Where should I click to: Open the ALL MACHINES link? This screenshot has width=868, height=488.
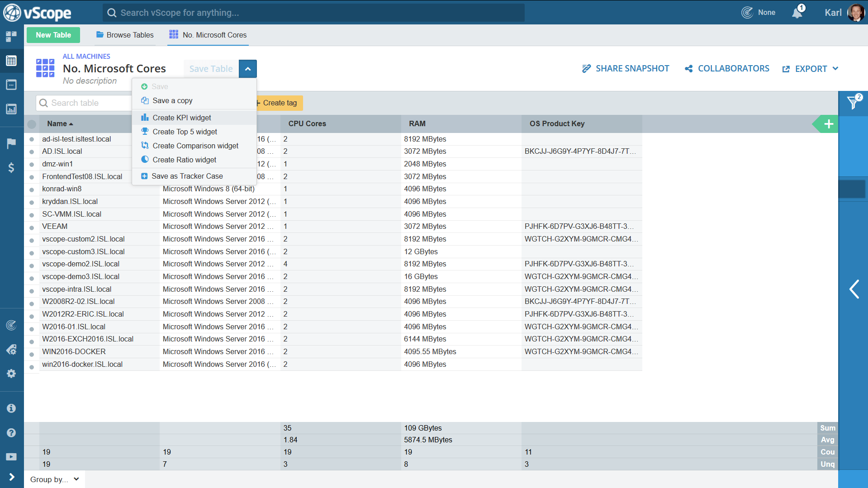pyautogui.click(x=86, y=57)
